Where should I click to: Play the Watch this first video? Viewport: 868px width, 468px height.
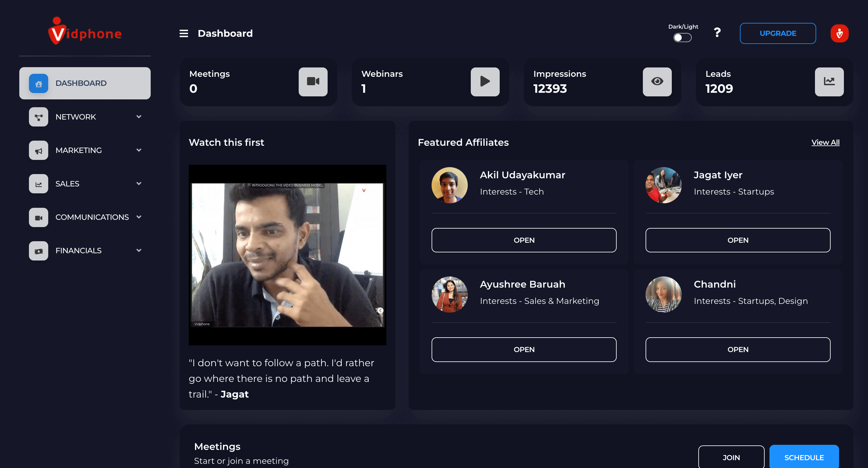click(x=287, y=255)
